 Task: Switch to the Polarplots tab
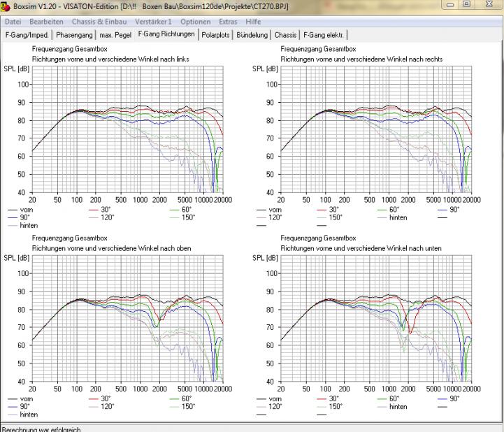[215, 35]
